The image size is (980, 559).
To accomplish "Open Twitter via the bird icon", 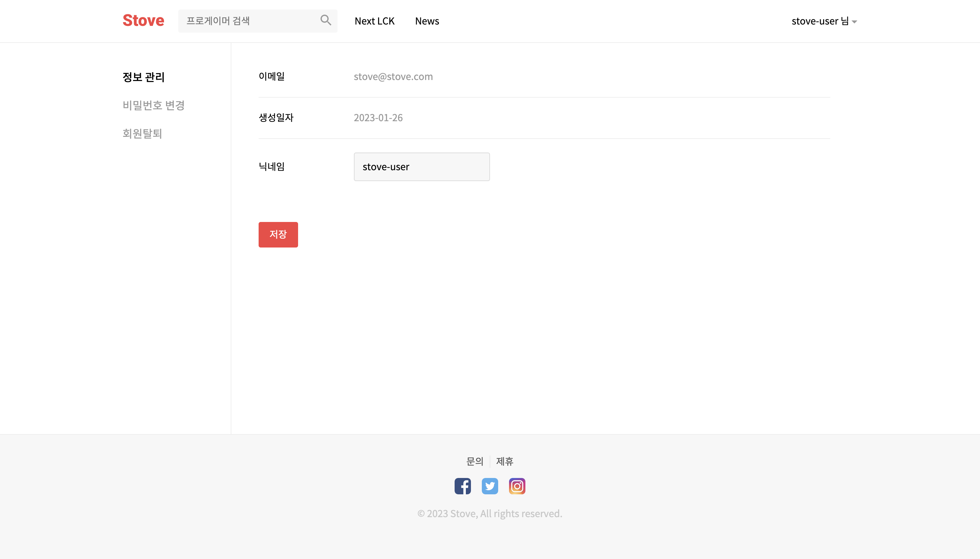I will pos(490,486).
